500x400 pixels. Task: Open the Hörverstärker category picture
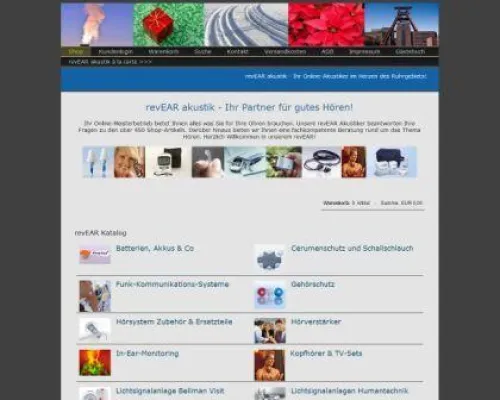pyautogui.click(x=270, y=331)
